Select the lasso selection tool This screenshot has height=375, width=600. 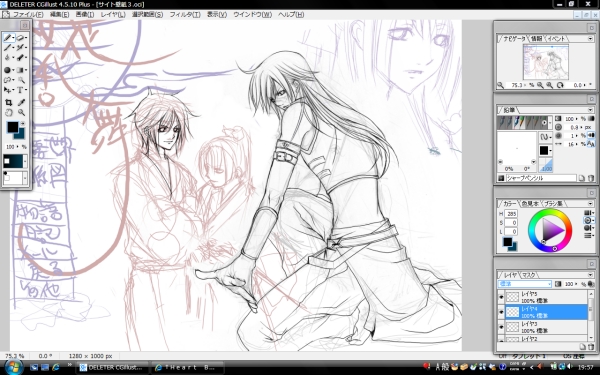pos(8,80)
